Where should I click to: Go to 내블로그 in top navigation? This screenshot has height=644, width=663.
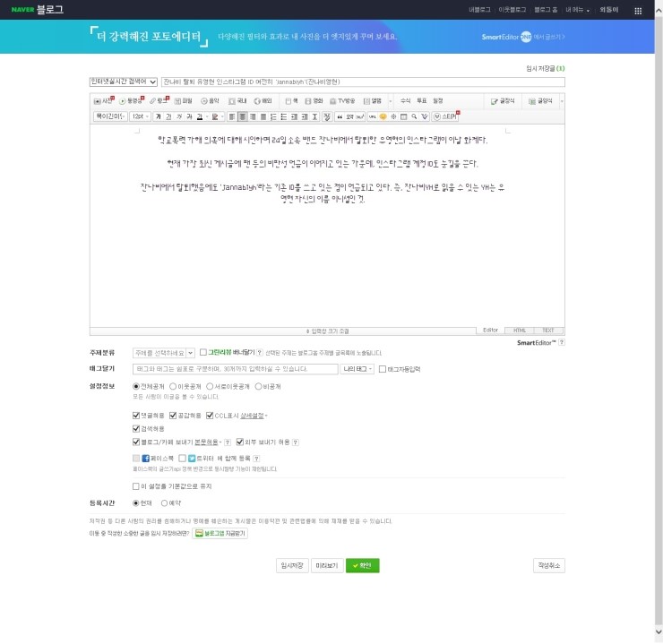pyautogui.click(x=479, y=10)
